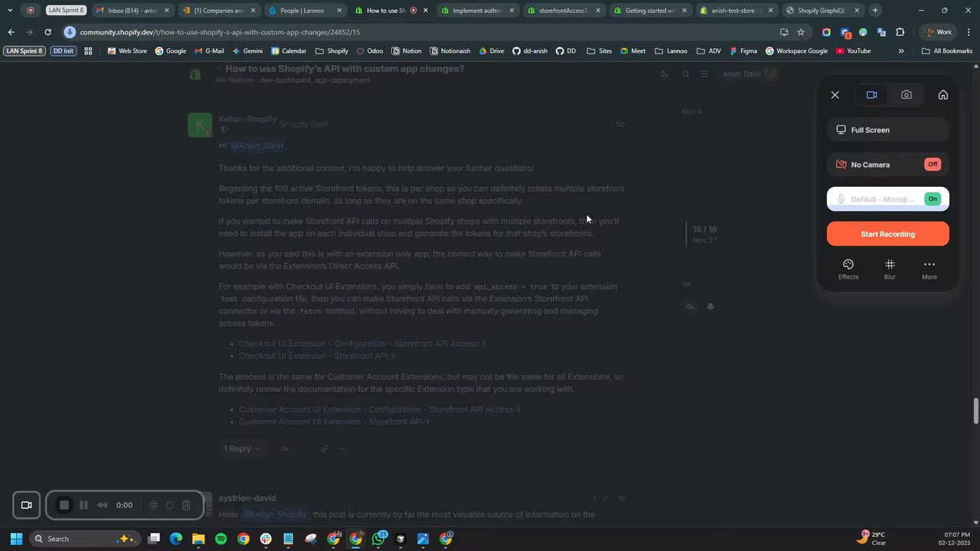Click the address bar URL
Viewport: 980px width, 551px height.
(x=220, y=32)
